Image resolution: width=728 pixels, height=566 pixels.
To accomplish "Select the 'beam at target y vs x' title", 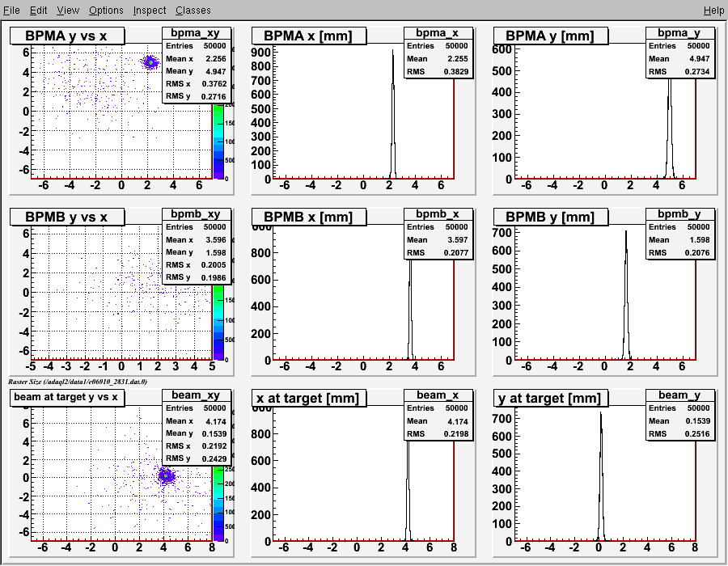I will click(x=67, y=397).
